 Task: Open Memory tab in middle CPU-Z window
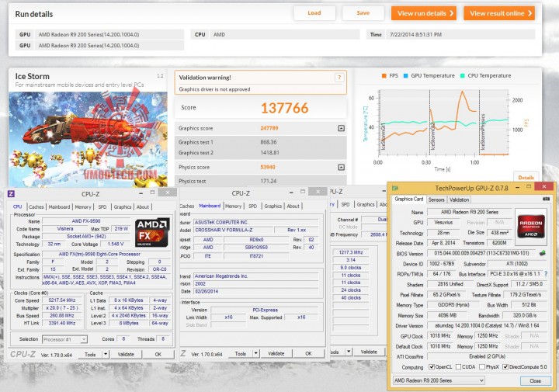point(233,206)
